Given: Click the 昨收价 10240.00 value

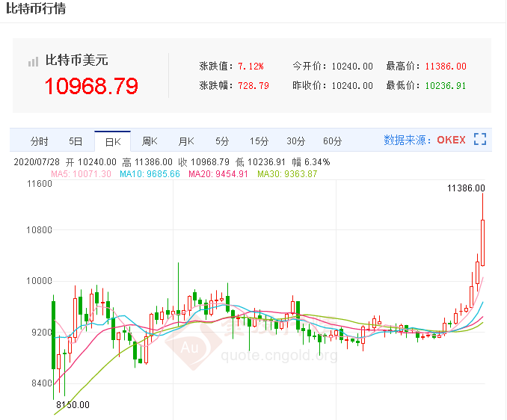Looking at the screenshot, I should (352, 86).
